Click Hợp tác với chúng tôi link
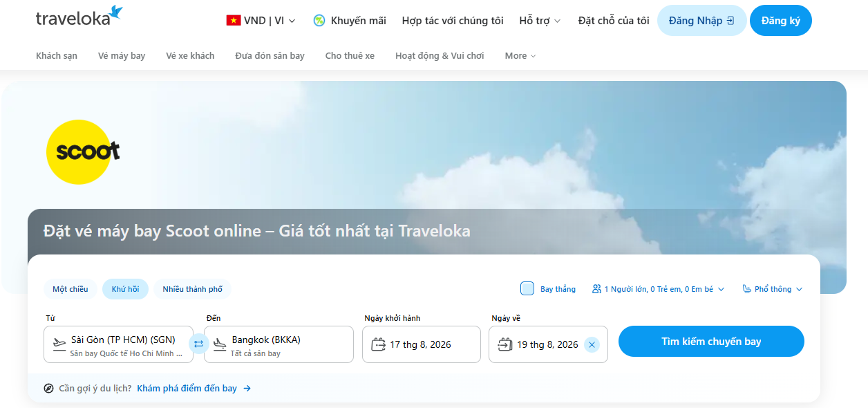868x408 pixels. (x=453, y=21)
